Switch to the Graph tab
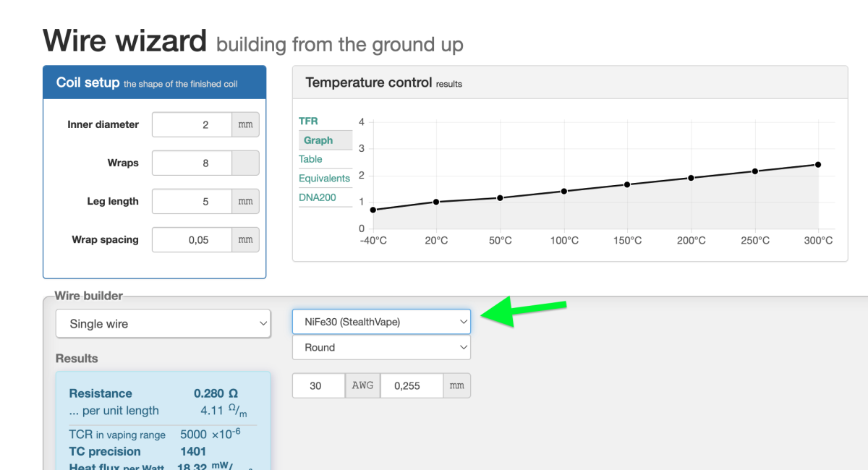Viewport: 868px width, 470px height. [325, 140]
